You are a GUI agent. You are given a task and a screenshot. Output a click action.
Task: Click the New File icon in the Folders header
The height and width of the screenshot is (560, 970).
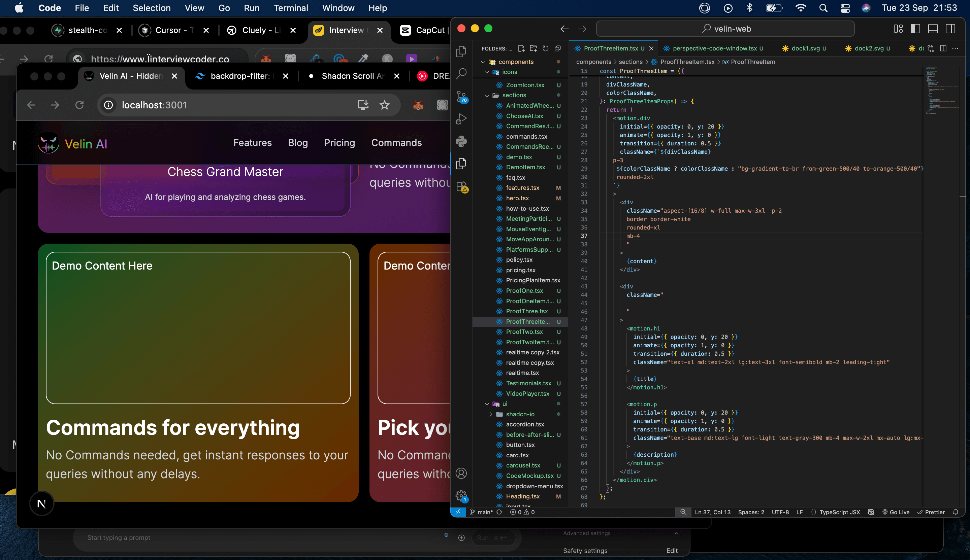[522, 48]
